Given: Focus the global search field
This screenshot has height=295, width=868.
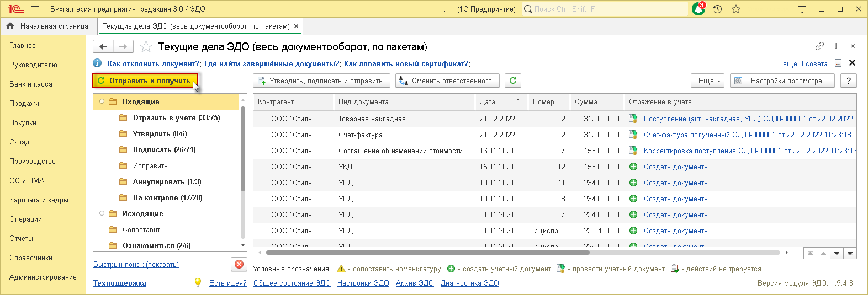Looking at the screenshot, I should tap(607, 9).
